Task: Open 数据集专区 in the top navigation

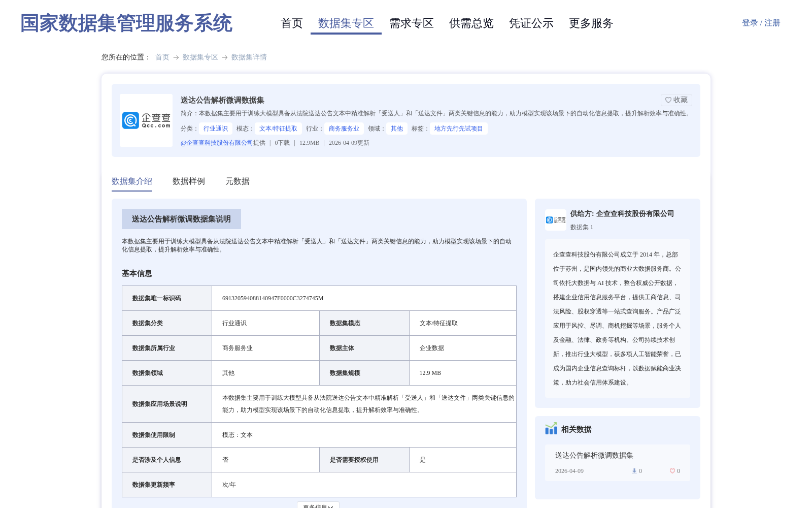Action: point(346,23)
